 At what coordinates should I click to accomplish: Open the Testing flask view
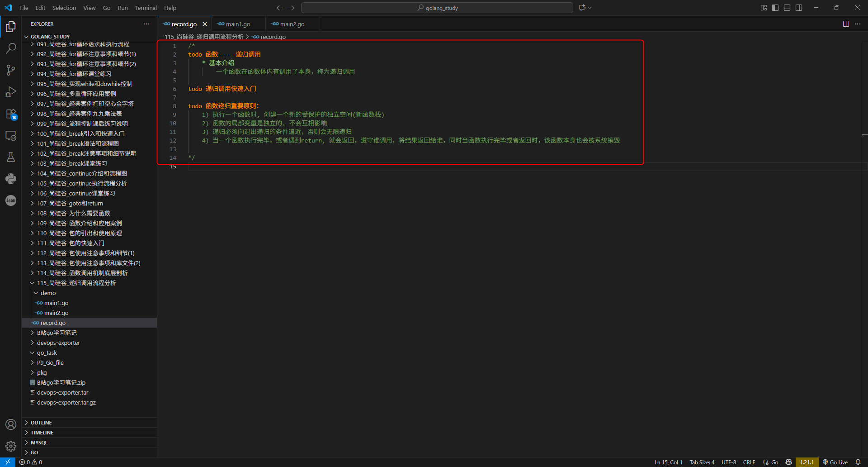pyautogui.click(x=11, y=157)
